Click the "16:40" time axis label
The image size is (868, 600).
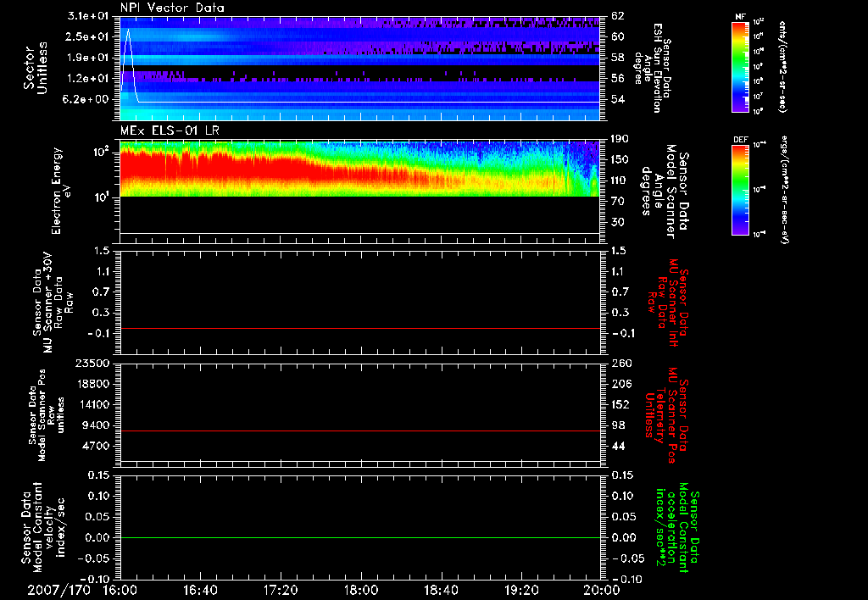(x=200, y=590)
